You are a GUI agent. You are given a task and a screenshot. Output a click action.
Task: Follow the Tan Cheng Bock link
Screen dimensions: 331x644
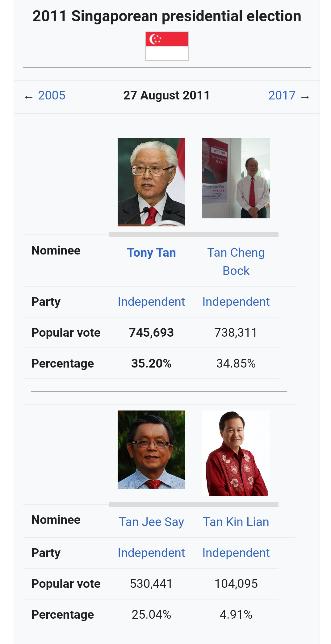tap(236, 261)
